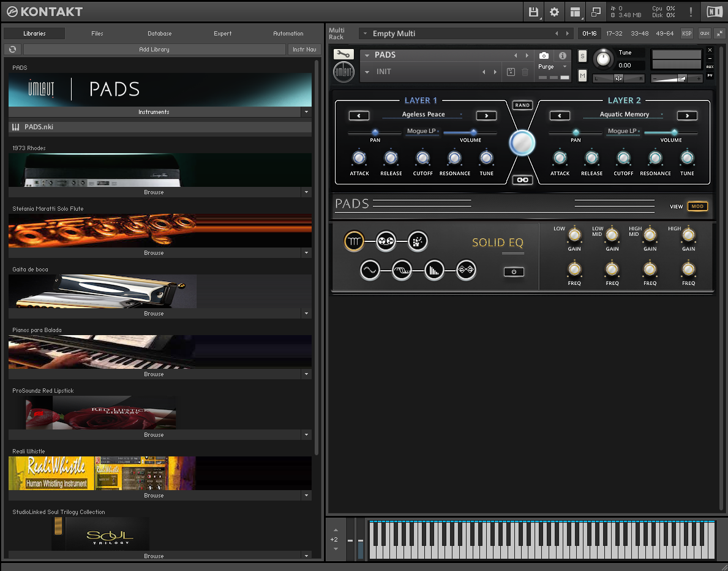Screen dimensions: 728x571
Task: Open the PADS.nki instrument file
Action: [x=160, y=127]
